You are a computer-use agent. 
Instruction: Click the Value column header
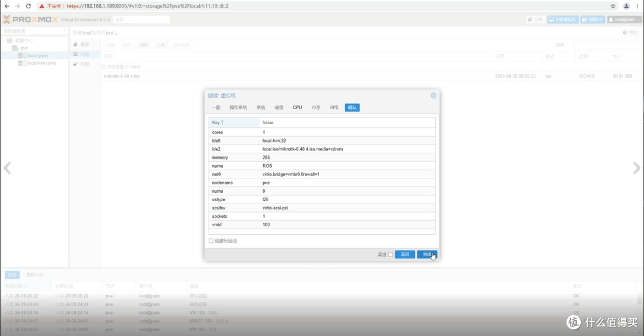click(347, 122)
